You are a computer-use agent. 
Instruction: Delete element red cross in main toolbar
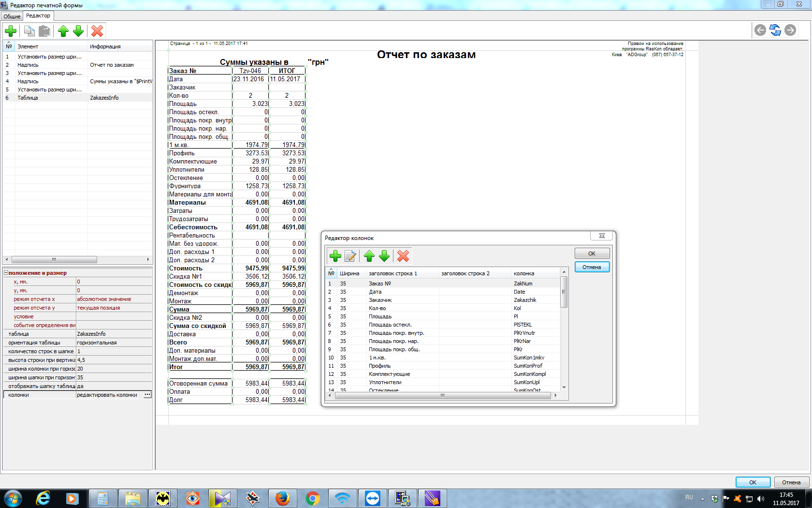click(x=97, y=31)
